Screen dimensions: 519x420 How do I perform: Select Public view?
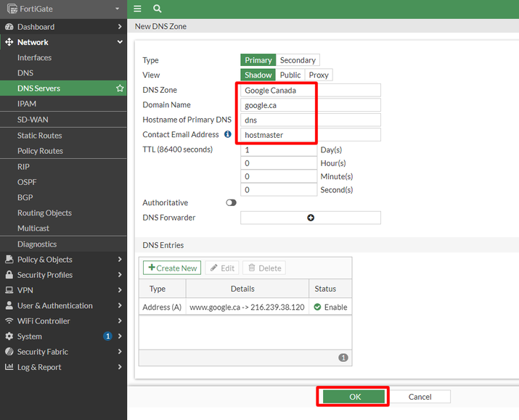pos(290,75)
